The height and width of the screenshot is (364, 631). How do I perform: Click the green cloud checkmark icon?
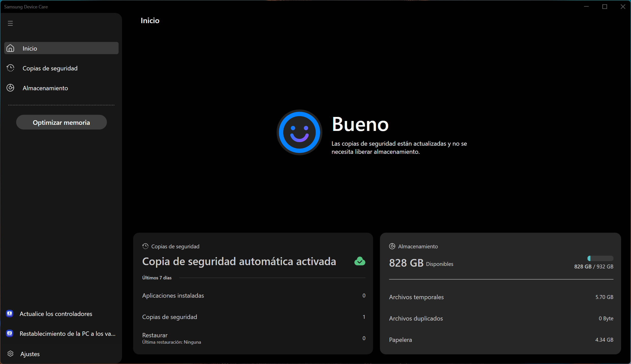coord(360,261)
